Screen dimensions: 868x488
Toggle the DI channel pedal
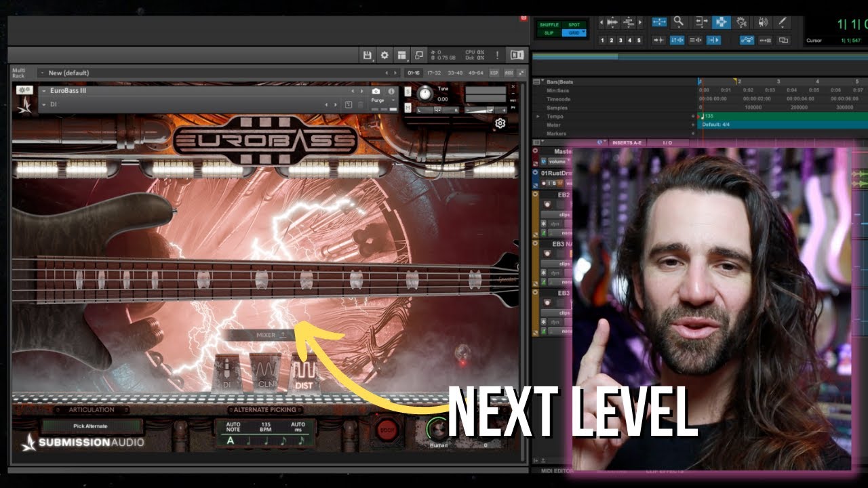(227, 373)
